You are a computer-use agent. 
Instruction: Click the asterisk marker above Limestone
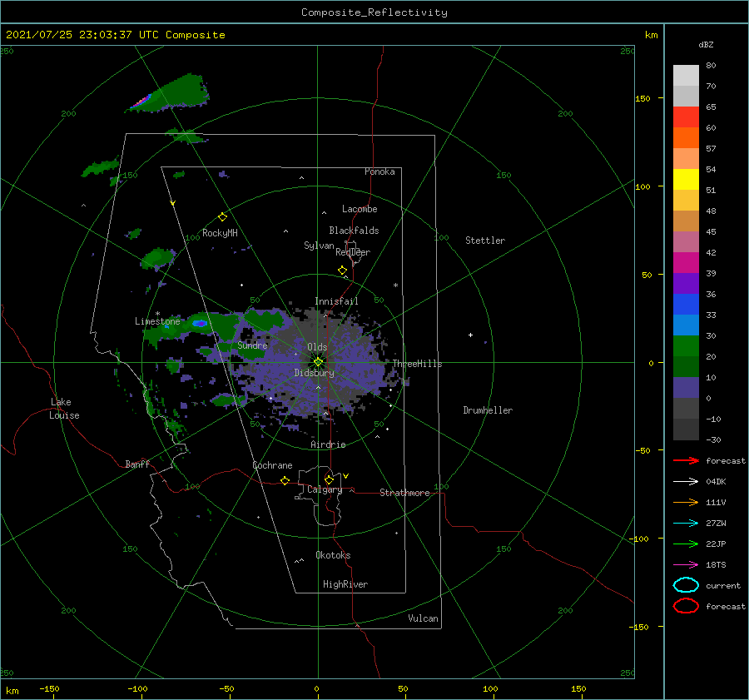point(157,314)
